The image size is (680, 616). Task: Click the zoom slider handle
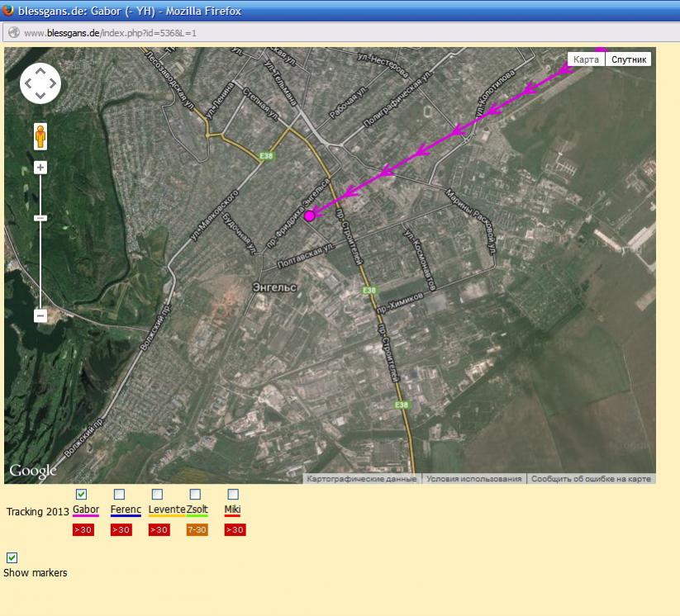point(40,218)
